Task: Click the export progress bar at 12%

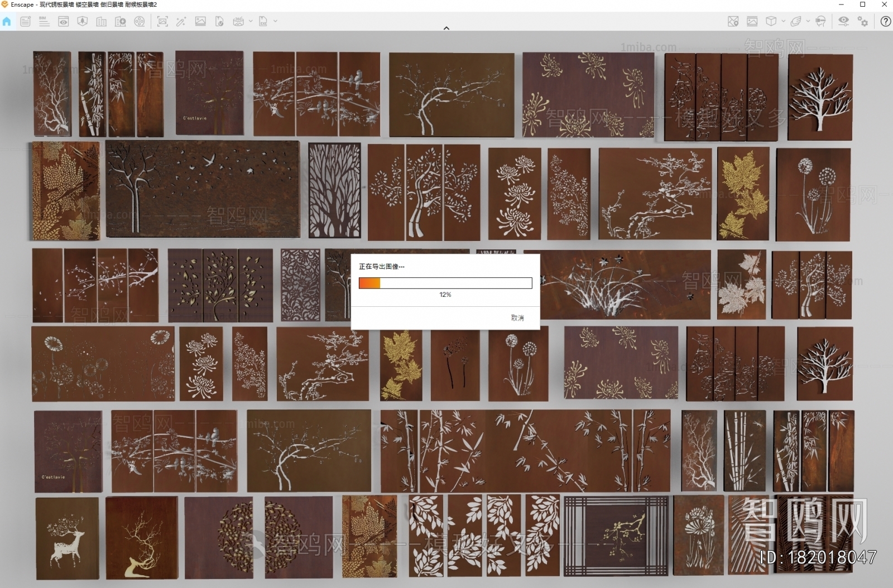Action: (445, 283)
